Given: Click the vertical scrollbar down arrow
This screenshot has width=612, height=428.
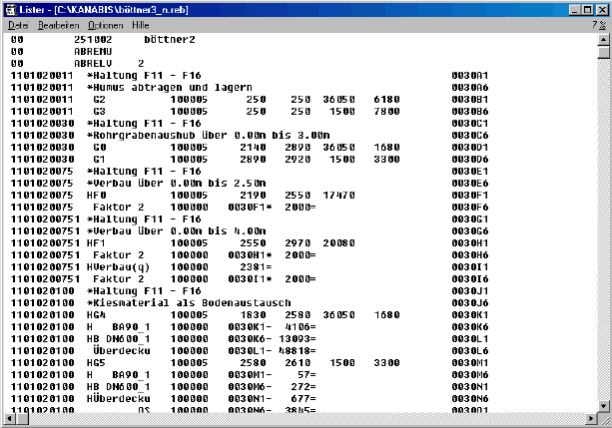Looking at the screenshot, I should click(x=603, y=406).
